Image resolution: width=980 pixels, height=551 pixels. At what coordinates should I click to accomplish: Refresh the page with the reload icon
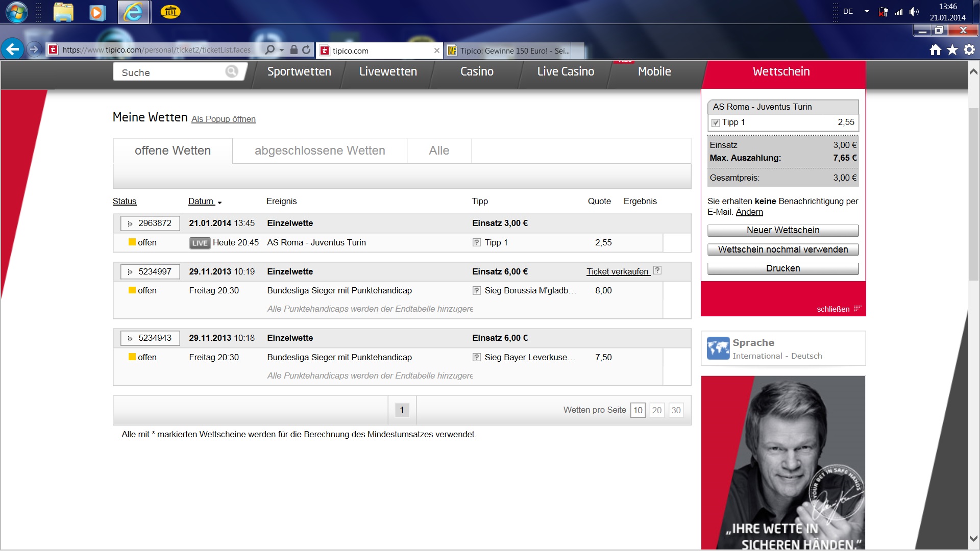[x=306, y=49]
